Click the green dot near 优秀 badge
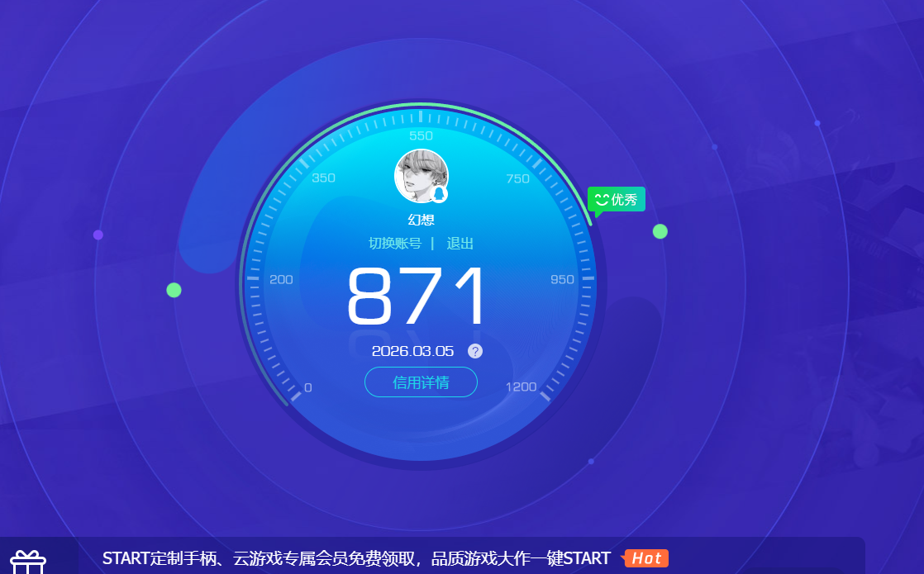Viewport: 924px width, 574px height. (660, 231)
